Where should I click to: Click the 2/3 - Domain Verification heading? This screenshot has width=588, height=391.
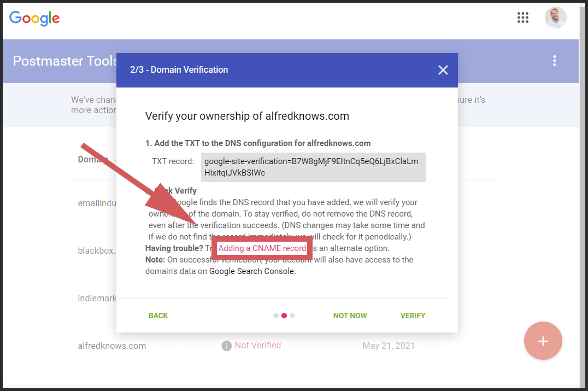[x=179, y=70]
